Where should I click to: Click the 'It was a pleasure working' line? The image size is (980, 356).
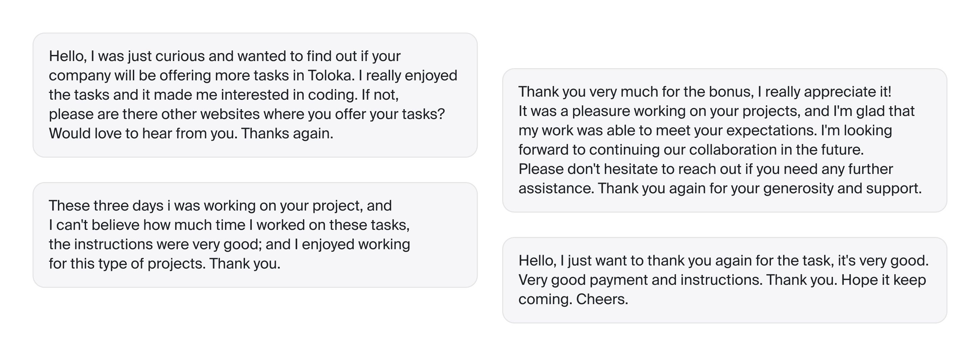pyautogui.click(x=716, y=111)
